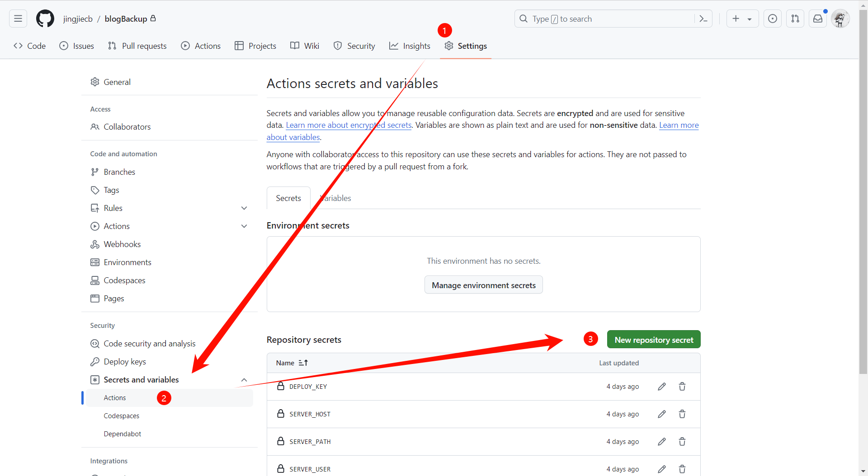868x476 pixels.
Task: Open the Pull requests tab
Action: click(x=137, y=46)
